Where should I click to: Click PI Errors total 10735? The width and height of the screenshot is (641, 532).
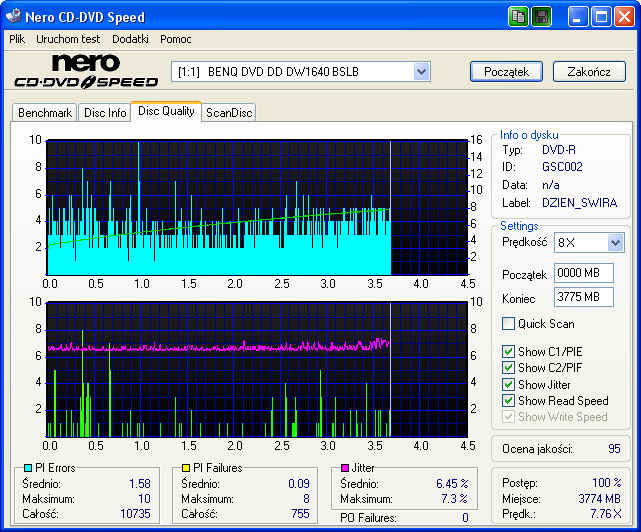pyautogui.click(x=135, y=514)
